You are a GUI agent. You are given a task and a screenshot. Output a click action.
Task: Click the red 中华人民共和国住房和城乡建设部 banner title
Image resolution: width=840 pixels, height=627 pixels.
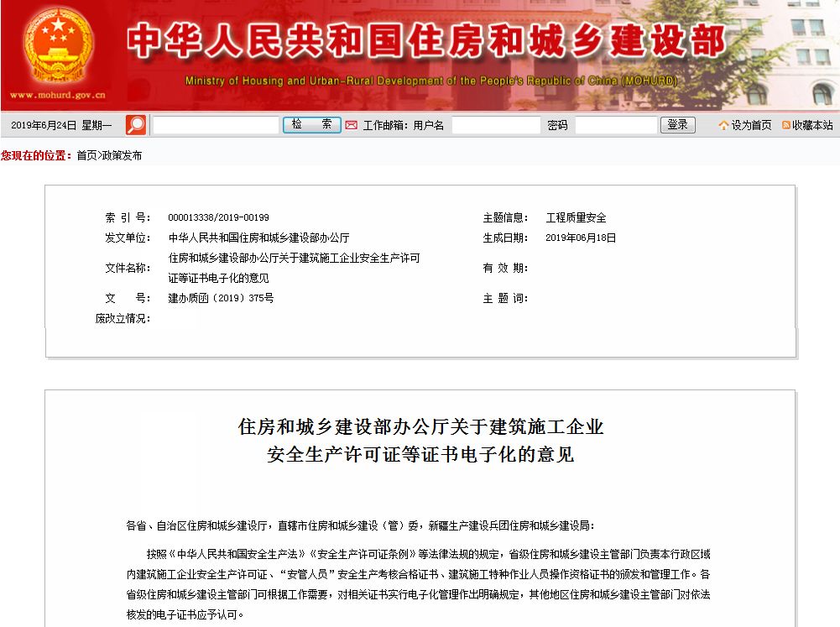click(x=426, y=41)
